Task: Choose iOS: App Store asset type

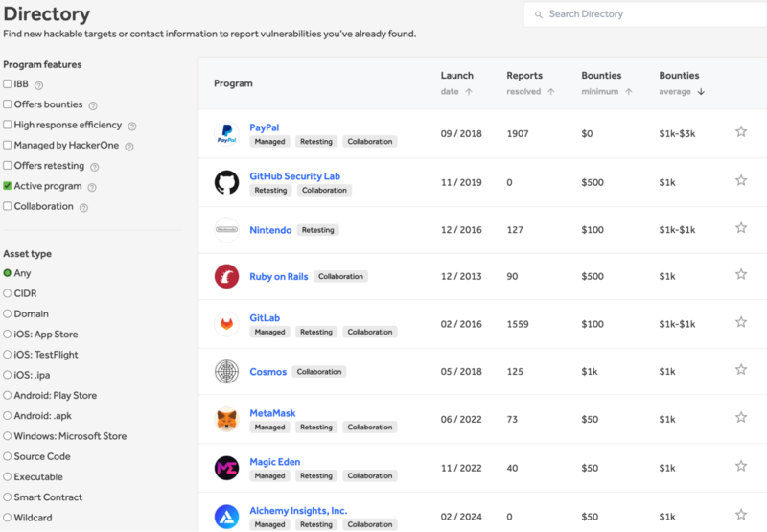Action: [8, 334]
